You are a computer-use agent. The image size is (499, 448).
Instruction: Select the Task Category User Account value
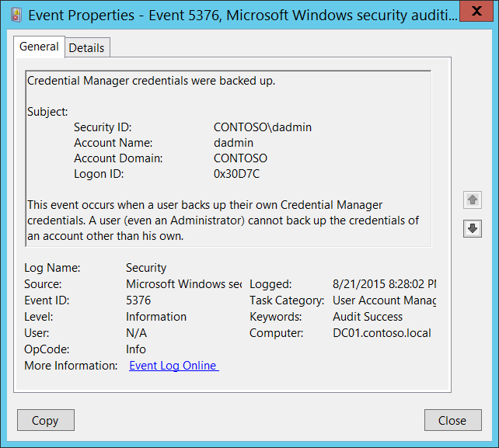[x=384, y=300]
